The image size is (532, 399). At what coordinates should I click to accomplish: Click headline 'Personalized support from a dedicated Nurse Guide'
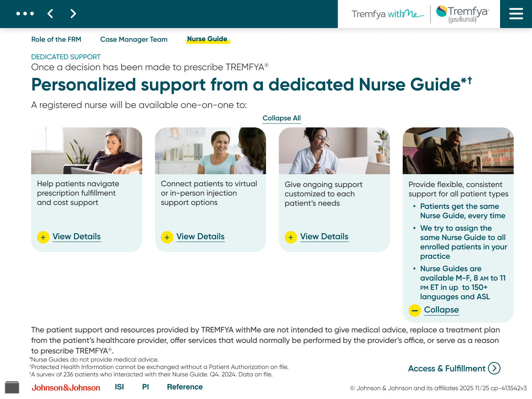[252, 85]
